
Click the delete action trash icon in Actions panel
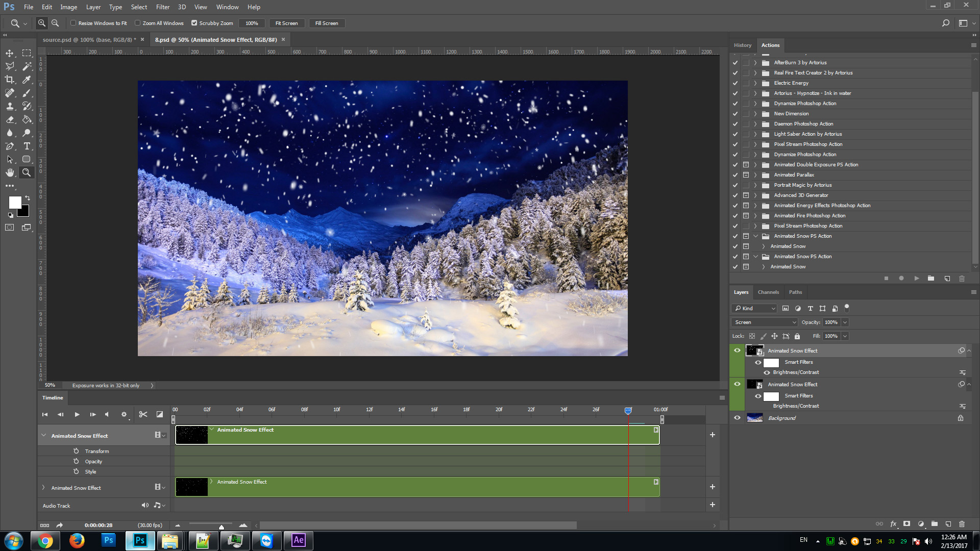tap(962, 279)
